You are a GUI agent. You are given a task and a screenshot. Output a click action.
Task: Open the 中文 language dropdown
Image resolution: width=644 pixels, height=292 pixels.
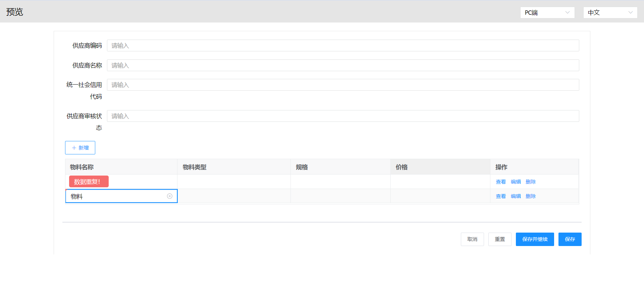[x=610, y=13]
